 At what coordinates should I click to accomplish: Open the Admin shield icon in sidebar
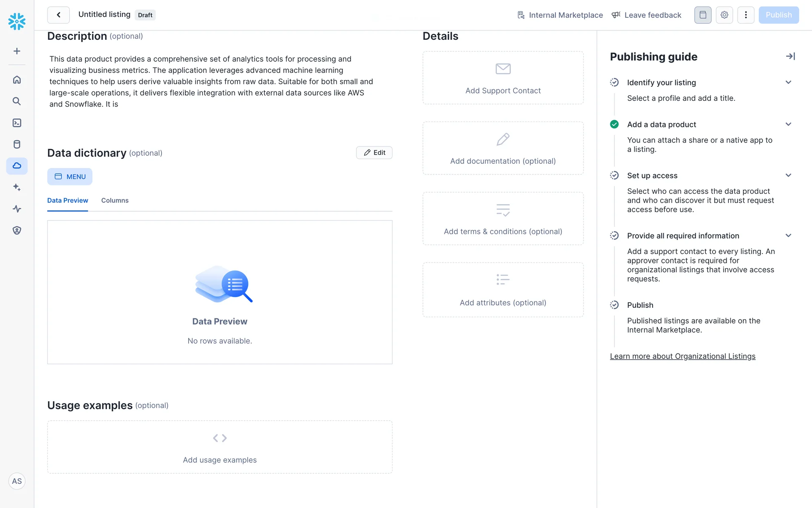[x=17, y=230]
